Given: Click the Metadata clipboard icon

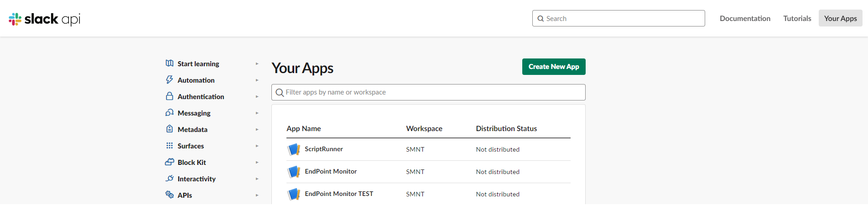Looking at the screenshot, I should [x=170, y=129].
